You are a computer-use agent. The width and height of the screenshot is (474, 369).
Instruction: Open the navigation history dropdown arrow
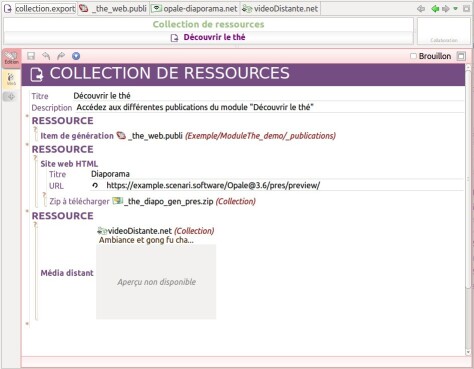click(x=455, y=9)
